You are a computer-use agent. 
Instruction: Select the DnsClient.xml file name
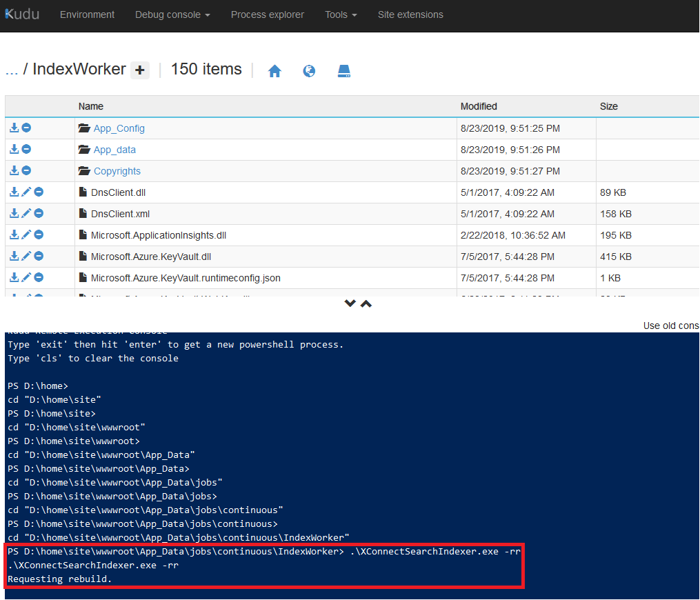point(120,214)
